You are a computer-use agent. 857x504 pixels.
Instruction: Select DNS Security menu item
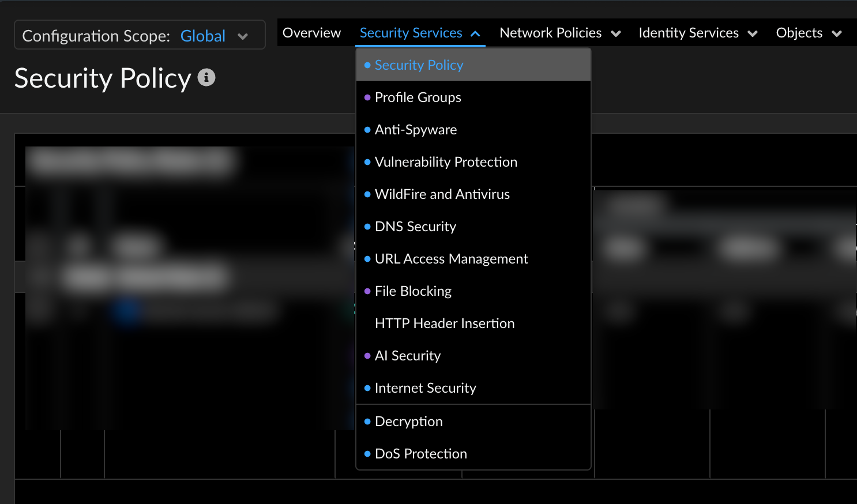(415, 227)
